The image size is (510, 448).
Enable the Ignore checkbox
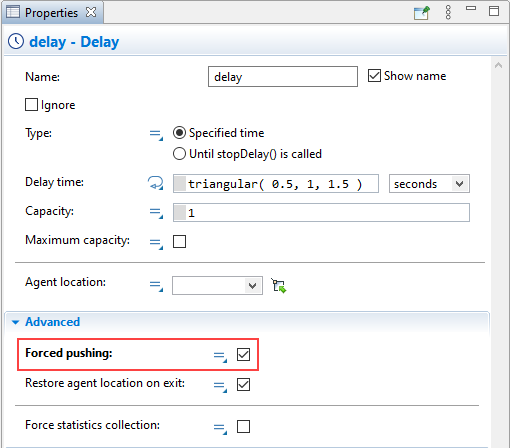[31, 105]
